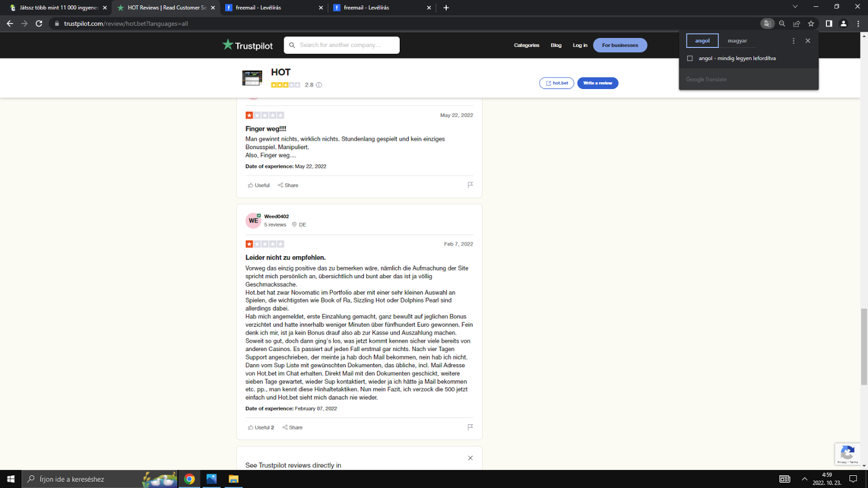Close the 'See Trustpilot reviews directly in' banner
Image resolution: width=868 pixels, height=488 pixels.
coord(470,458)
